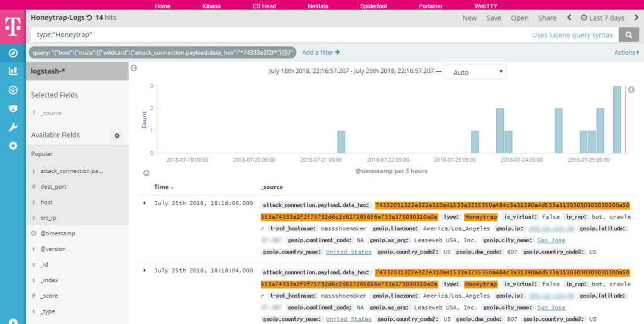
Task: Click the query search input field
Action: click(279, 35)
